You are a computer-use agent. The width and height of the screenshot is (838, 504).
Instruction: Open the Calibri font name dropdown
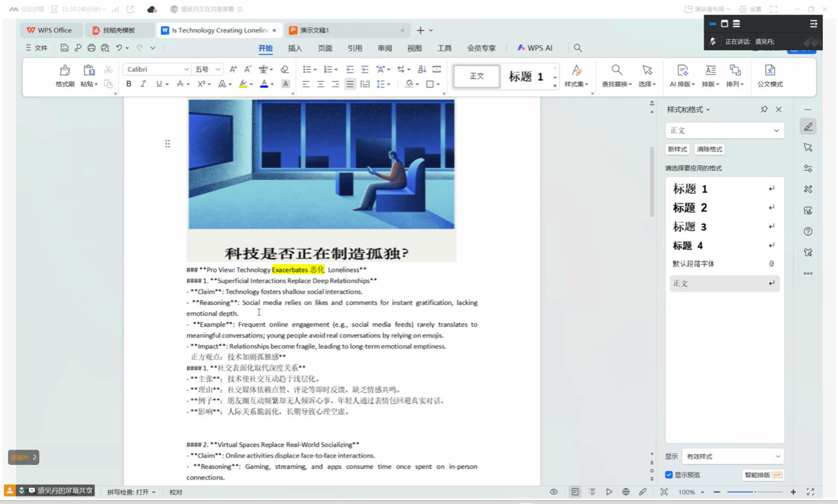(x=186, y=69)
